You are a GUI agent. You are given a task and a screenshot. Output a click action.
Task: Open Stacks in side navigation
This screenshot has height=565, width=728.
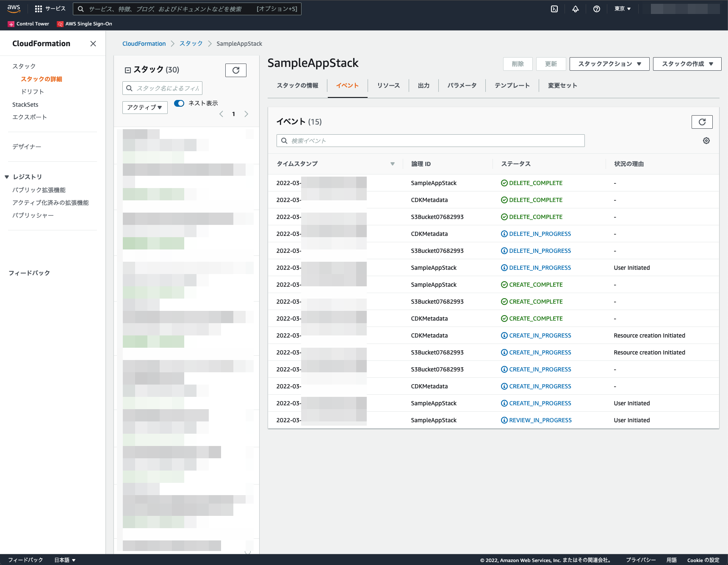pos(24,66)
